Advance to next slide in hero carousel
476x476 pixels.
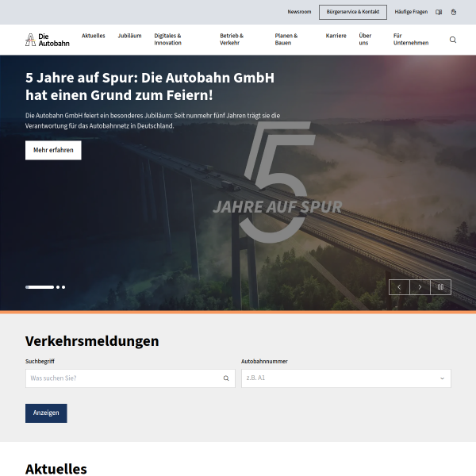point(420,287)
